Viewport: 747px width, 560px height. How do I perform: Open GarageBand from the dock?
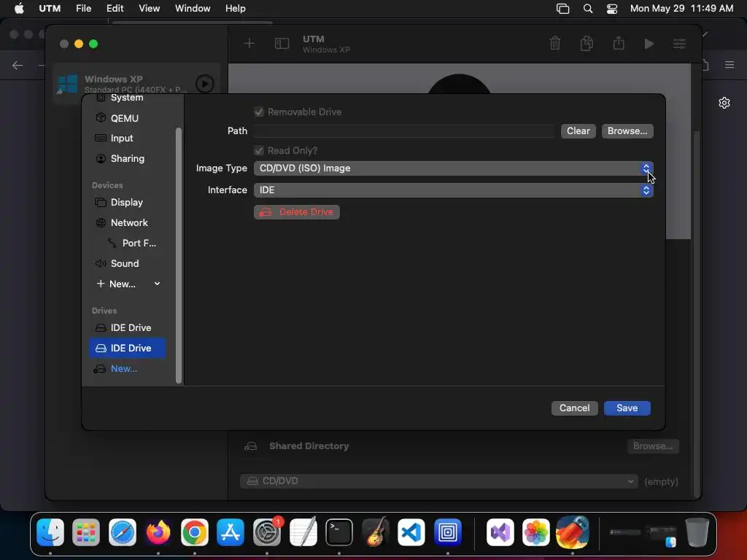(376, 532)
